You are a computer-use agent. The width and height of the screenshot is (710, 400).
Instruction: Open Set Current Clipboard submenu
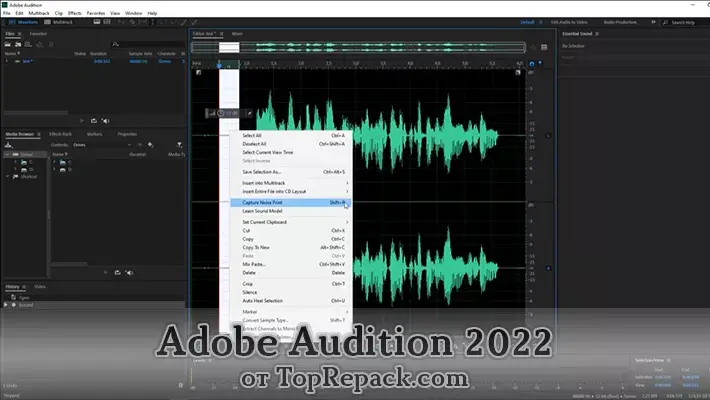tap(290, 222)
